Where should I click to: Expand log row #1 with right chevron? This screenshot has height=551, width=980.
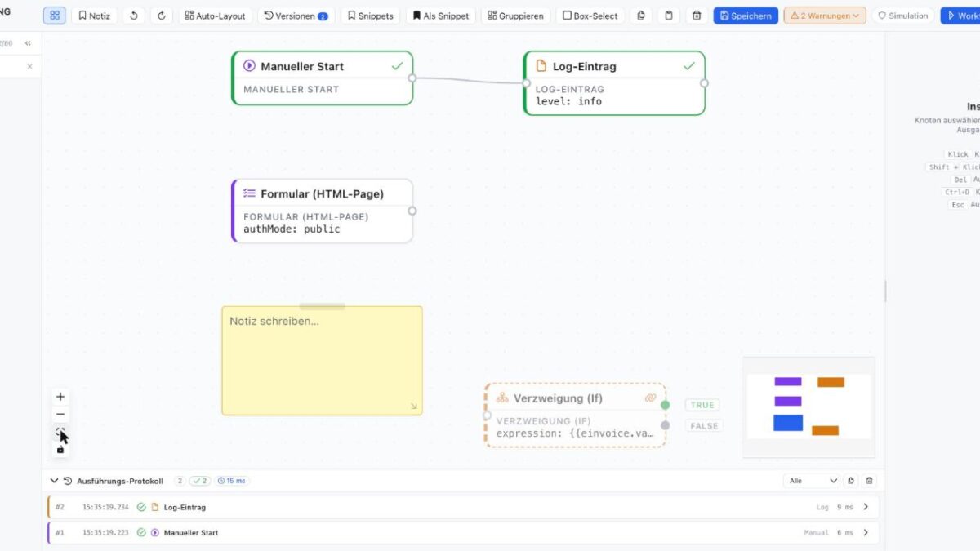[866, 533]
